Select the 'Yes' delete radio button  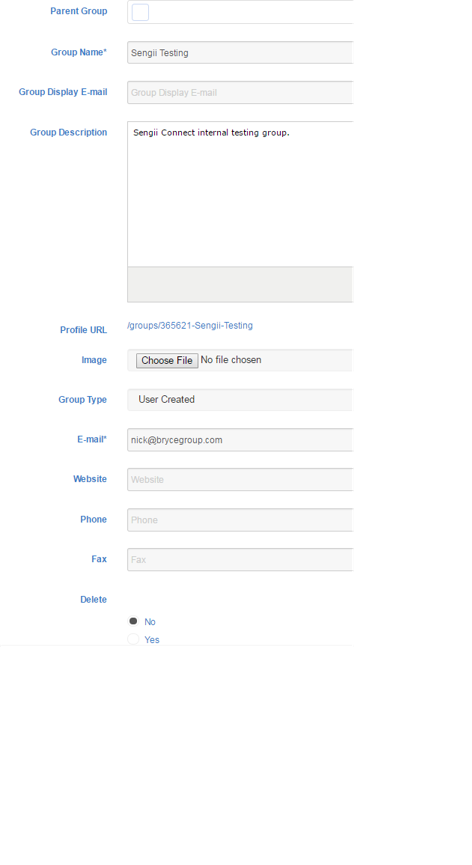133,639
